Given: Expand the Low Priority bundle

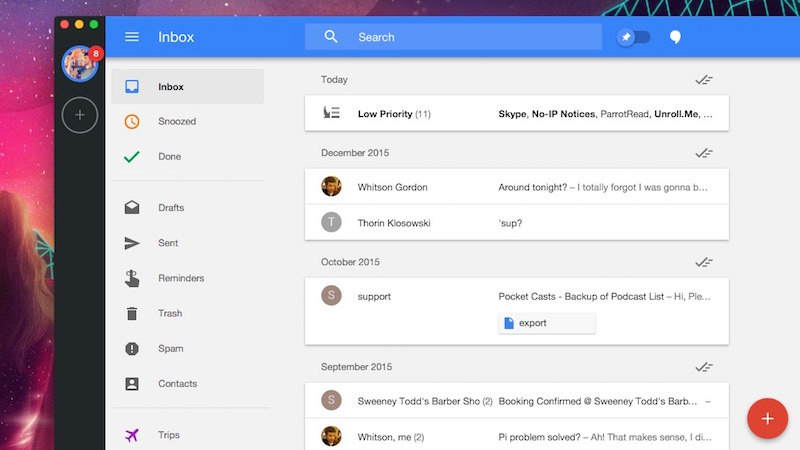Looking at the screenshot, I should pos(517,113).
